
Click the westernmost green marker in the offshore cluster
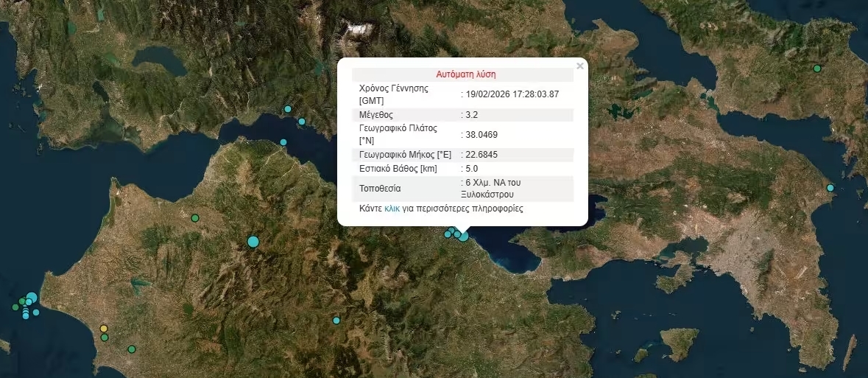(x=15, y=307)
